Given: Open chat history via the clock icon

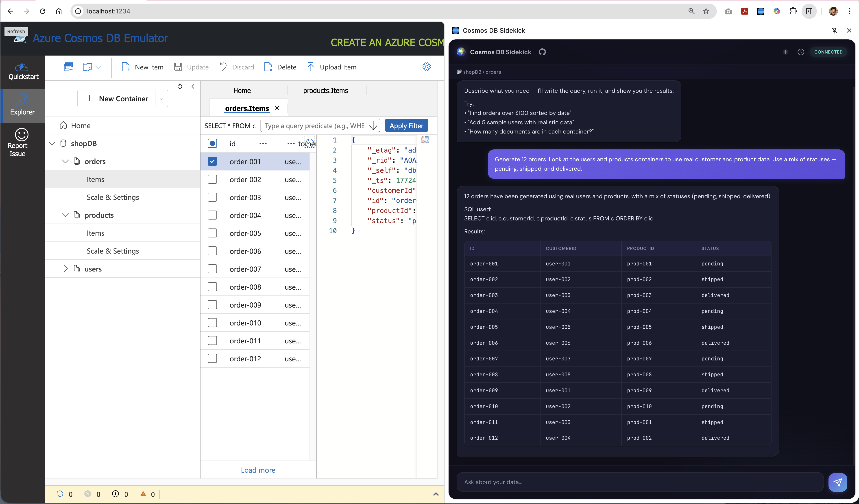Looking at the screenshot, I should click(801, 52).
